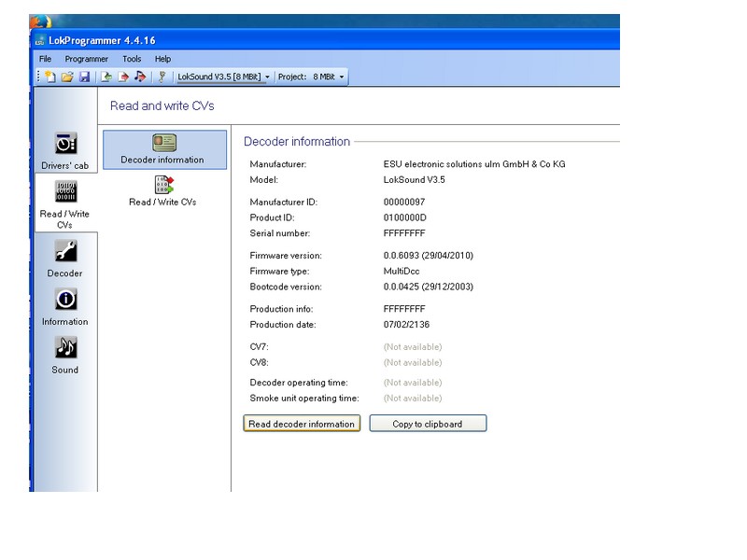
Task: Click the Firmware version: field label
Action: click(x=286, y=256)
